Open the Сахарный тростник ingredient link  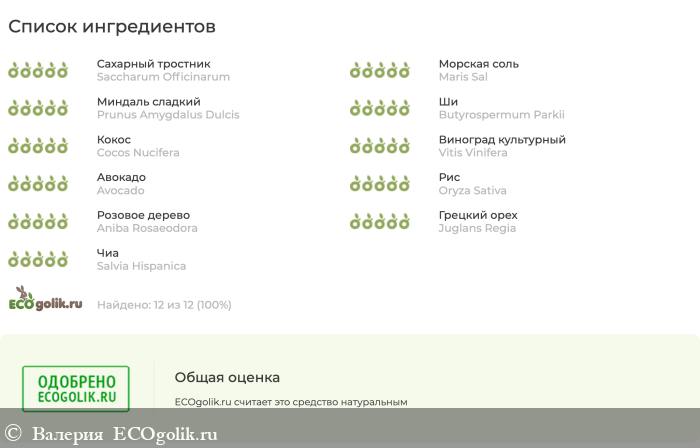pos(153,64)
